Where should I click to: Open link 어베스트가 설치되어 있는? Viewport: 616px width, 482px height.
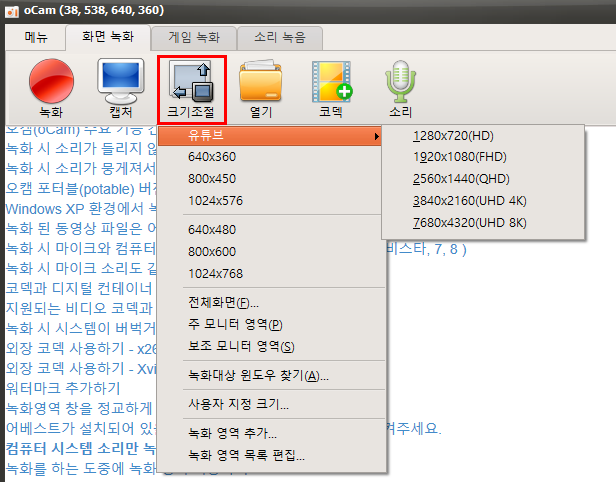pos(81,428)
